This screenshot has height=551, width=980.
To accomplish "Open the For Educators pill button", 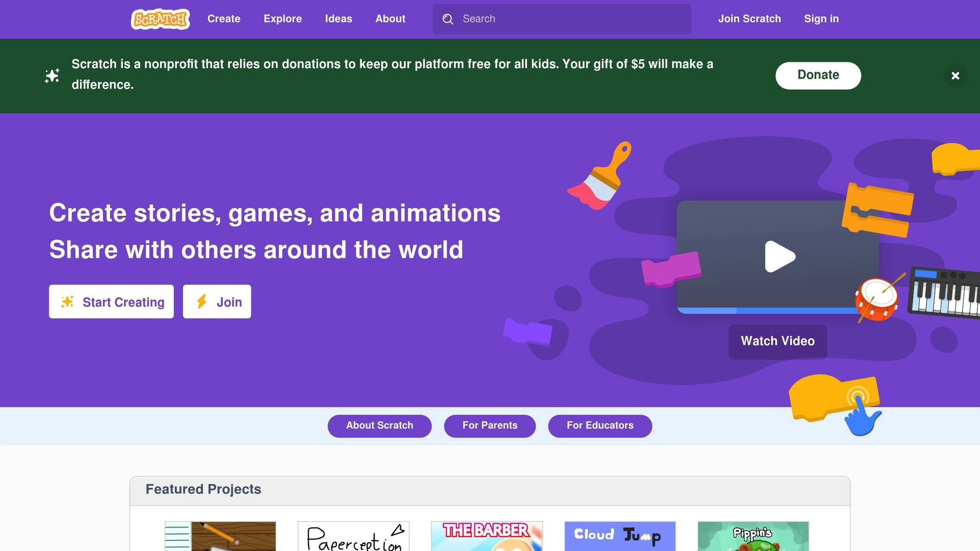I will point(600,426).
